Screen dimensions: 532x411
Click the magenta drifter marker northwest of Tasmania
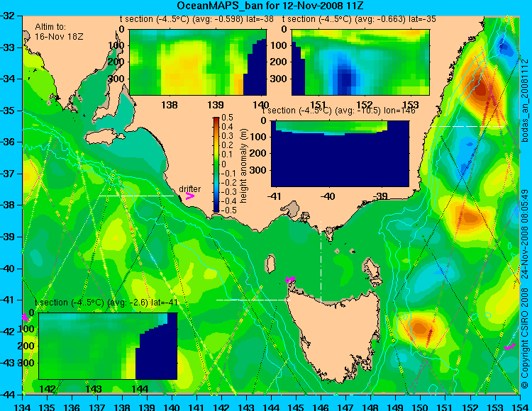(x=289, y=279)
